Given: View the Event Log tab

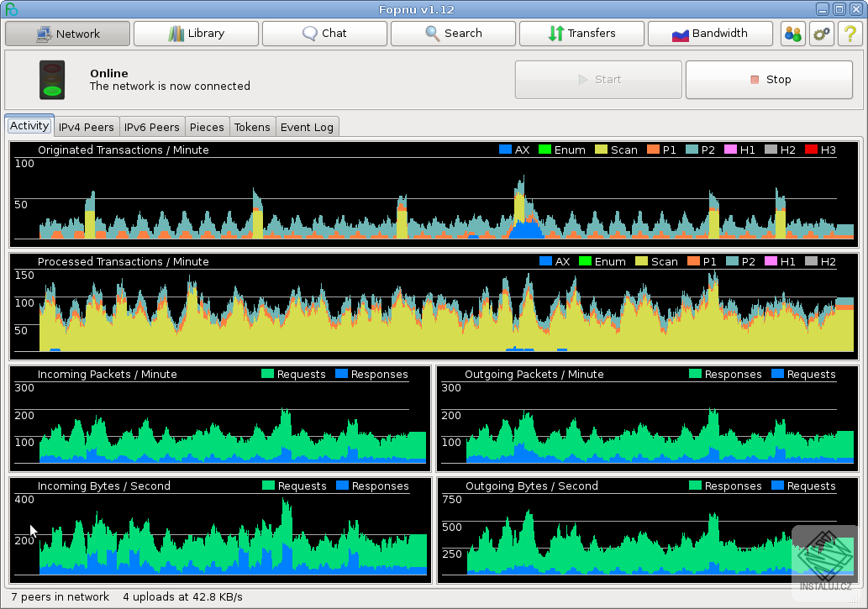Looking at the screenshot, I should [307, 127].
